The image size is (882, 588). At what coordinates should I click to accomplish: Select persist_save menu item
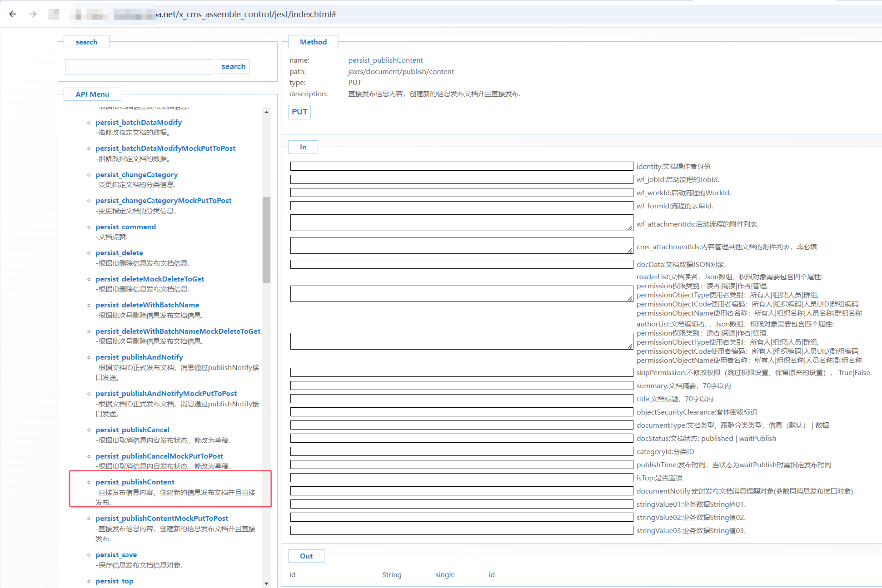(116, 555)
